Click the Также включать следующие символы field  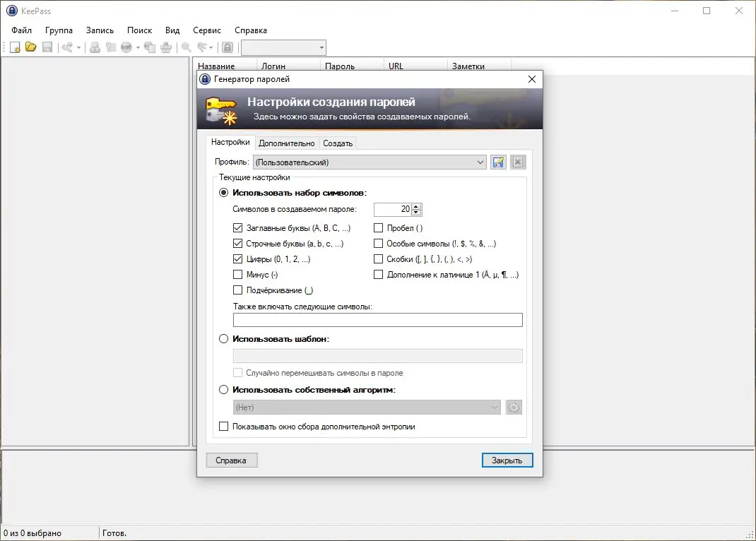click(x=378, y=320)
